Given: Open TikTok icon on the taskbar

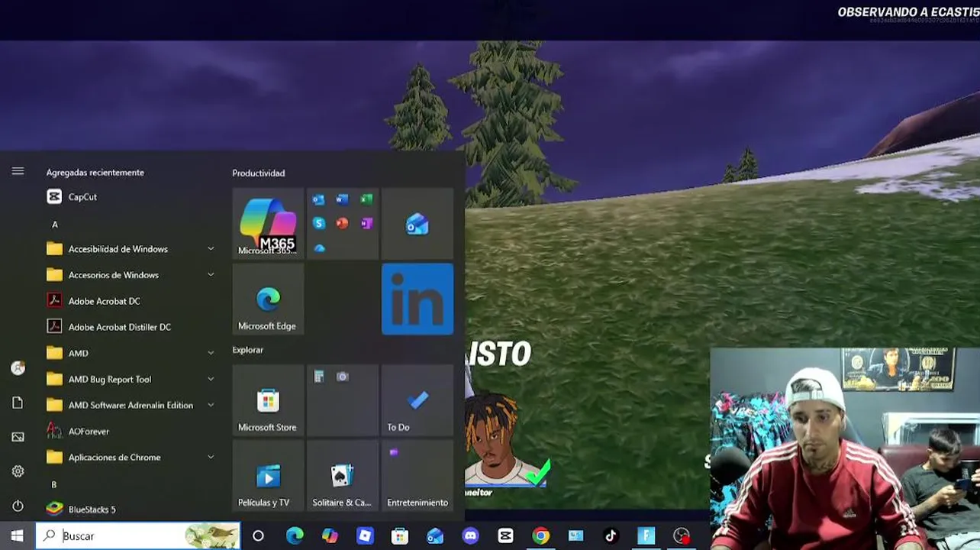Looking at the screenshot, I should tap(611, 536).
